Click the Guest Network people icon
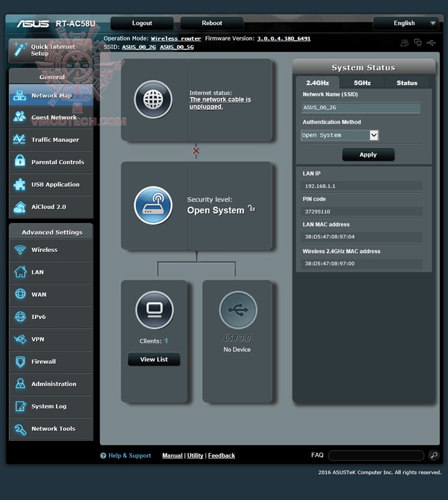 pos(20,117)
